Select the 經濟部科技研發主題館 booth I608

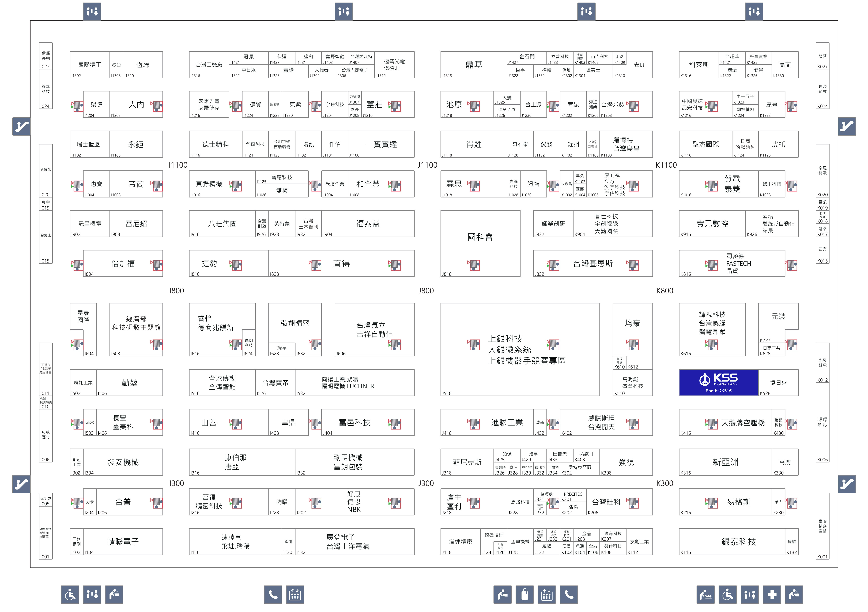136,329
